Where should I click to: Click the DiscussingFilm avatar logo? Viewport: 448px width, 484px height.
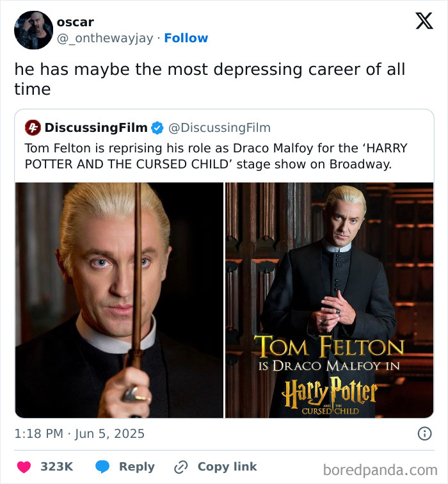point(33,127)
